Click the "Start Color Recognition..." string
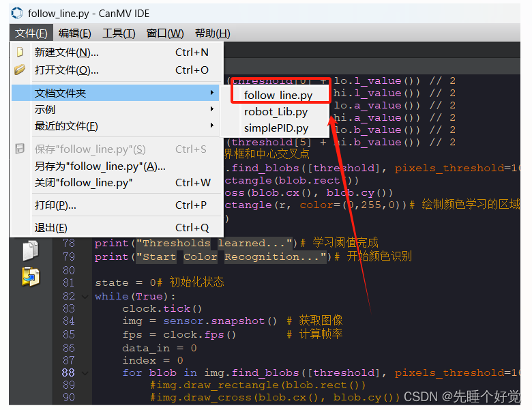This screenshot has width=532, height=410. 231,257
